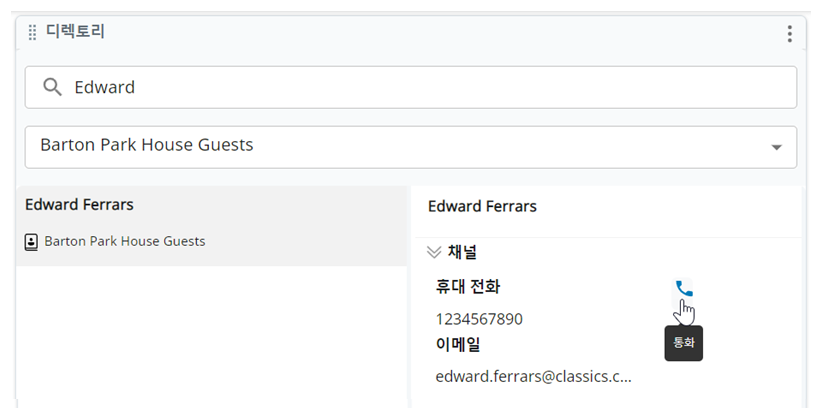Click the 채널 section label
This screenshot has height=414, width=823.
462,252
